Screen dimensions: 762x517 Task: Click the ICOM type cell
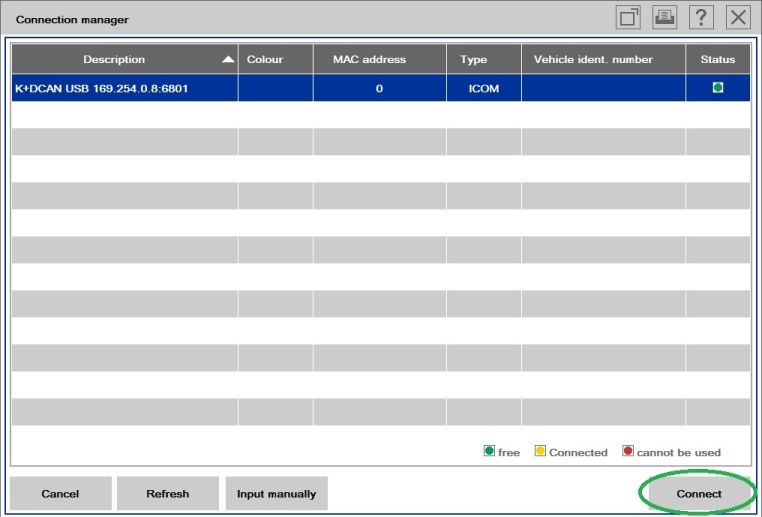484,89
